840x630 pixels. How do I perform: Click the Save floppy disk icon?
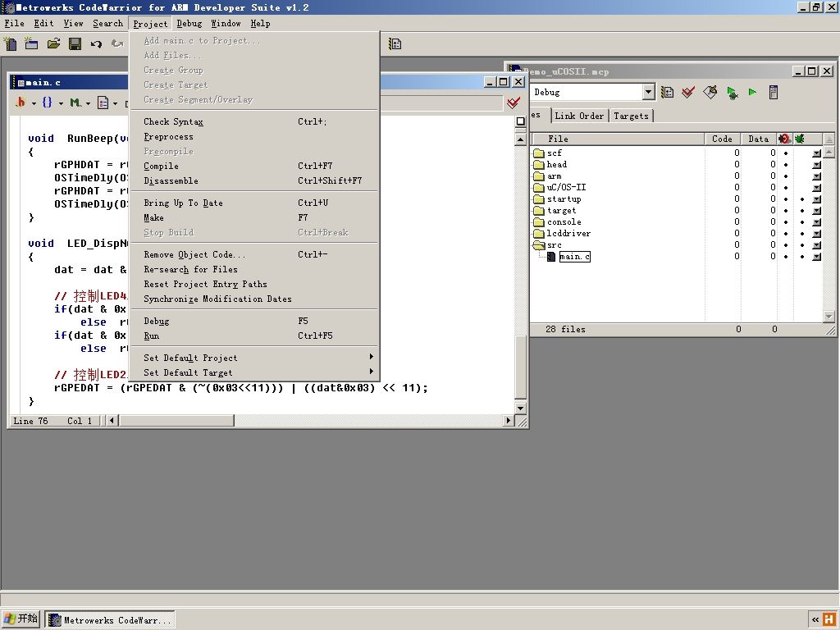[x=75, y=43]
